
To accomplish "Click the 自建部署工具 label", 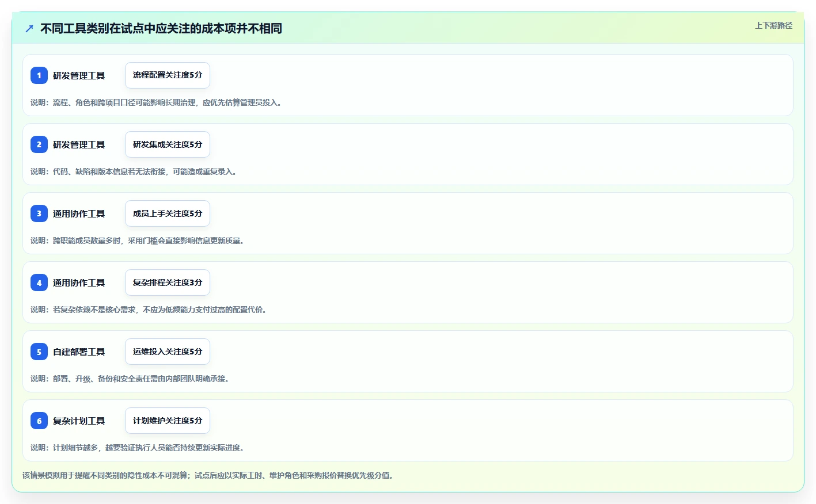I will (79, 352).
